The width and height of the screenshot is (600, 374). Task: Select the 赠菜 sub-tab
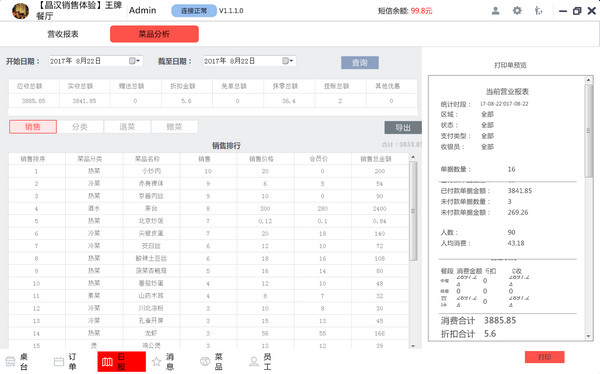(174, 127)
